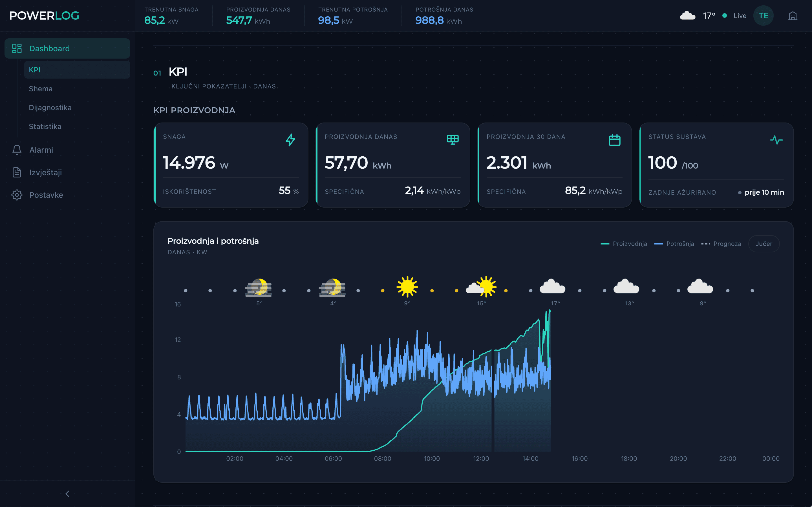Toggle the Proizvodnja series in legend

pyautogui.click(x=623, y=244)
